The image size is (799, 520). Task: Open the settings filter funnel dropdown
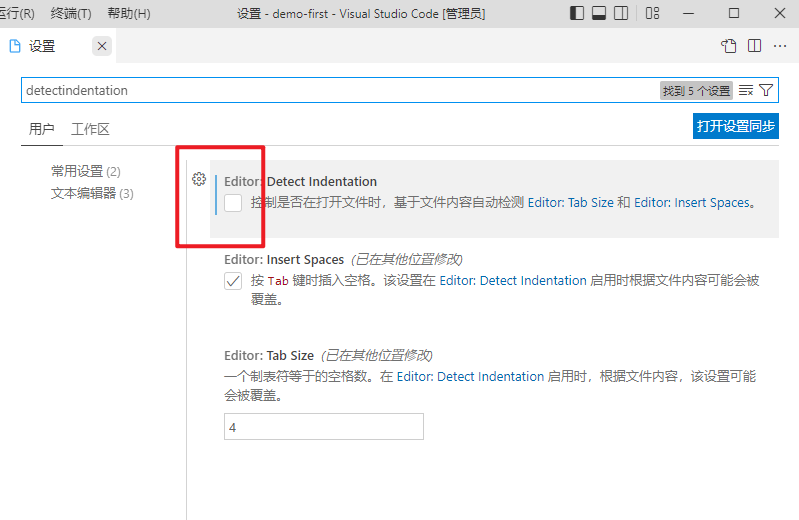click(767, 90)
